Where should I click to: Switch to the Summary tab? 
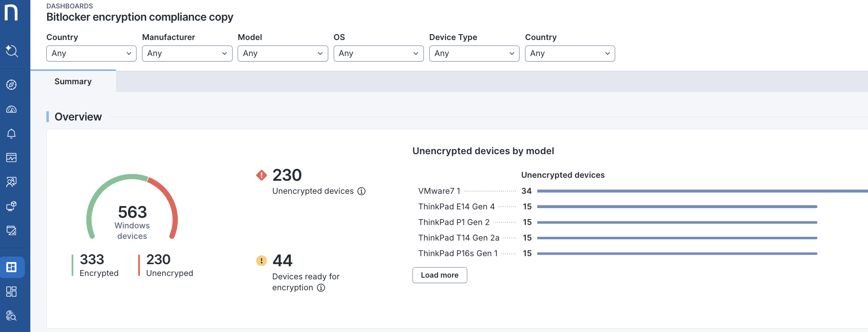click(73, 82)
